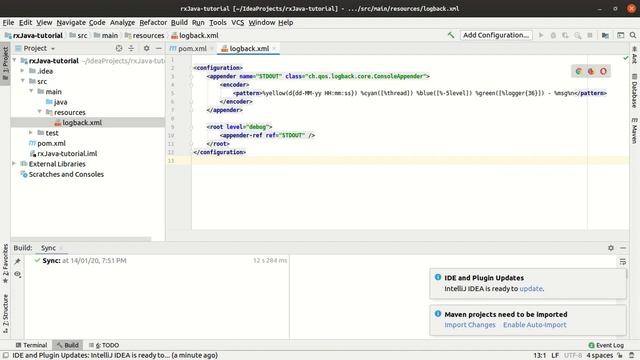Hide the Build panel with minus icon
Viewport: 640px width, 360px height.
click(623, 248)
